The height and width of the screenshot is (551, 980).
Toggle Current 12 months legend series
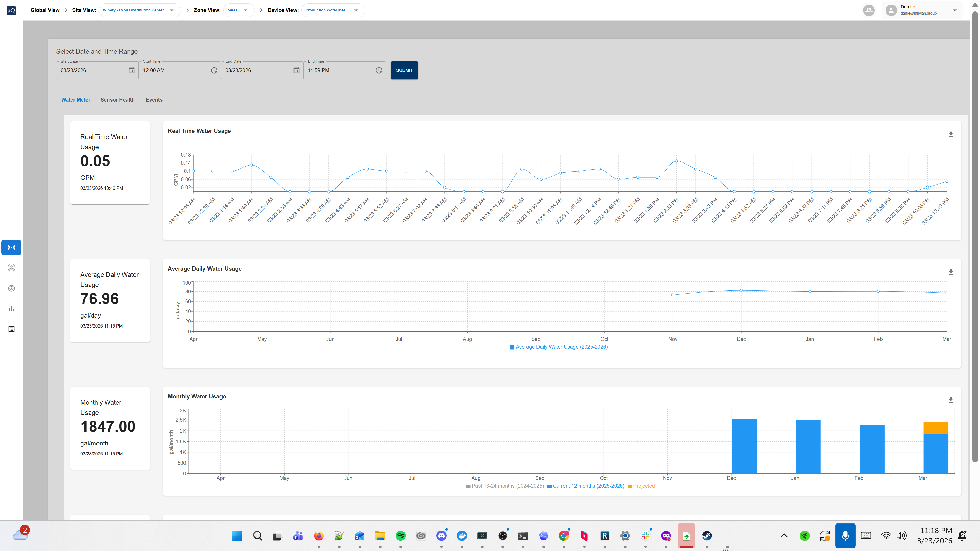[x=585, y=486]
